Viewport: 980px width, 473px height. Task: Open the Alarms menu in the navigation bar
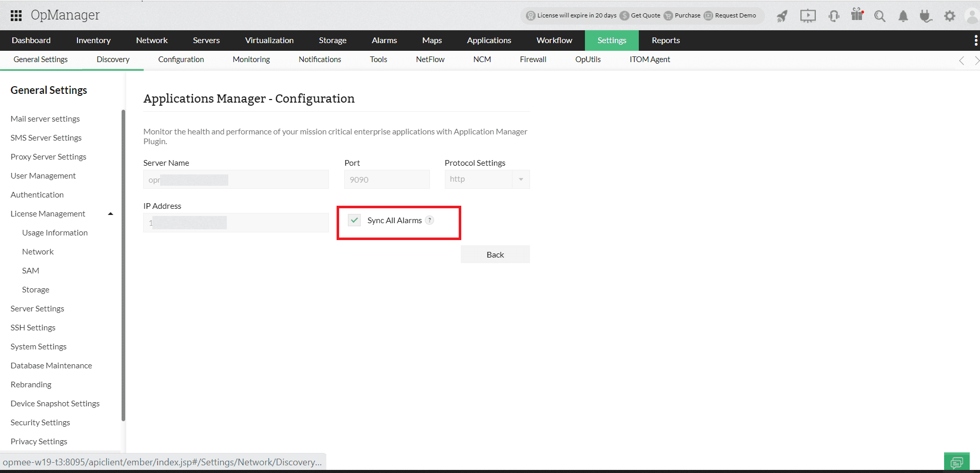[384, 40]
